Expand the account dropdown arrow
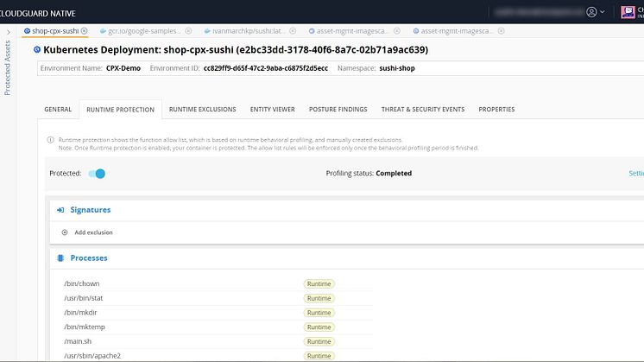The image size is (644, 362). pyautogui.click(x=603, y=12)
